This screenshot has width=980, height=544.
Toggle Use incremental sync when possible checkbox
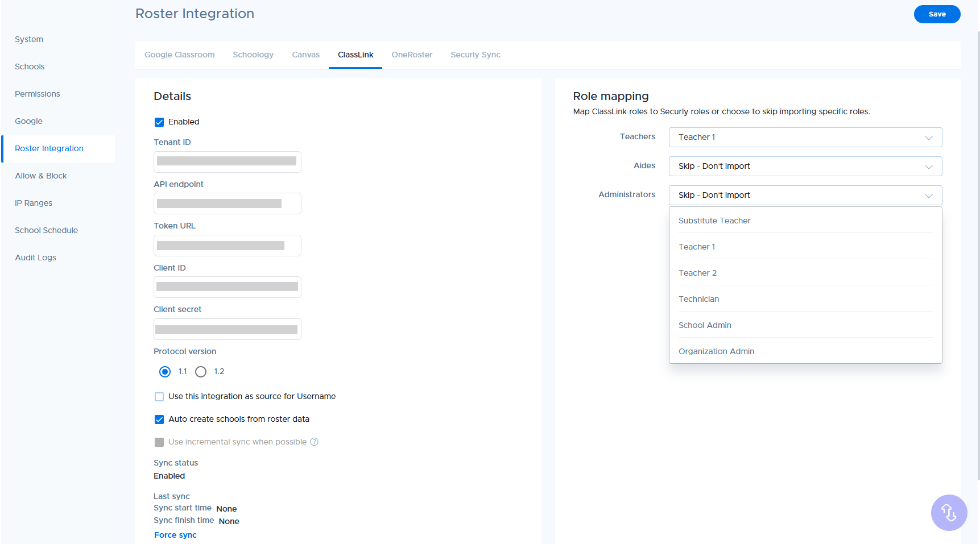[x=159, y=442]
